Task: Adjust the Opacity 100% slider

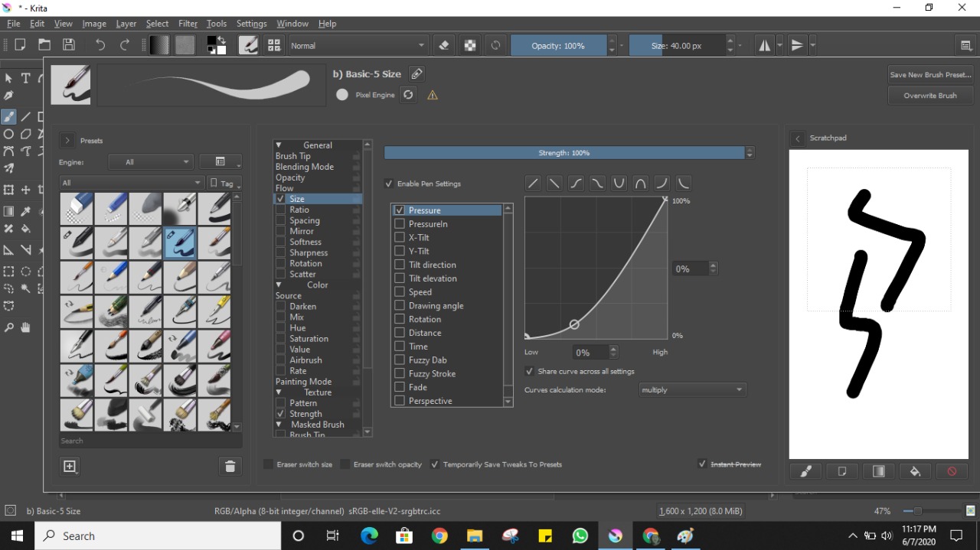Action: (558, 46)
